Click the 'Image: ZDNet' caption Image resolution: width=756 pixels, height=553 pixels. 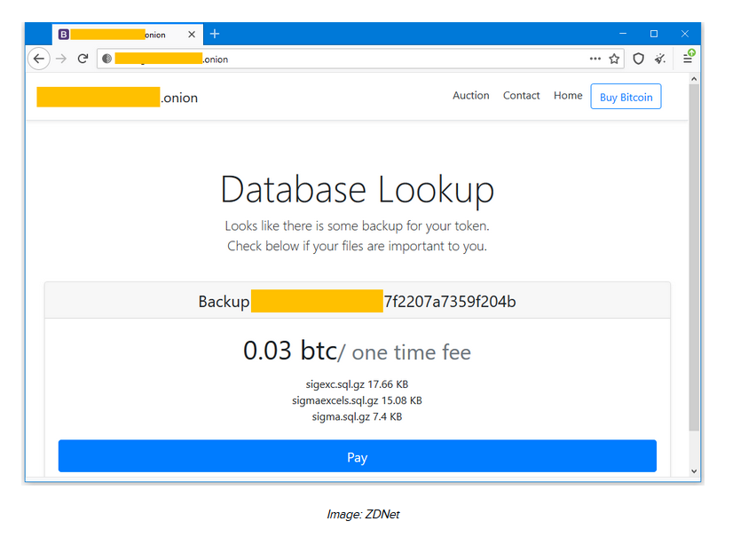363,515
